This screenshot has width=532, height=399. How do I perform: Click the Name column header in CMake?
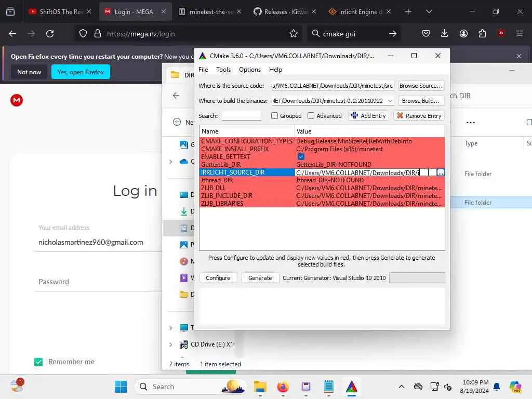tap(247, 131)
